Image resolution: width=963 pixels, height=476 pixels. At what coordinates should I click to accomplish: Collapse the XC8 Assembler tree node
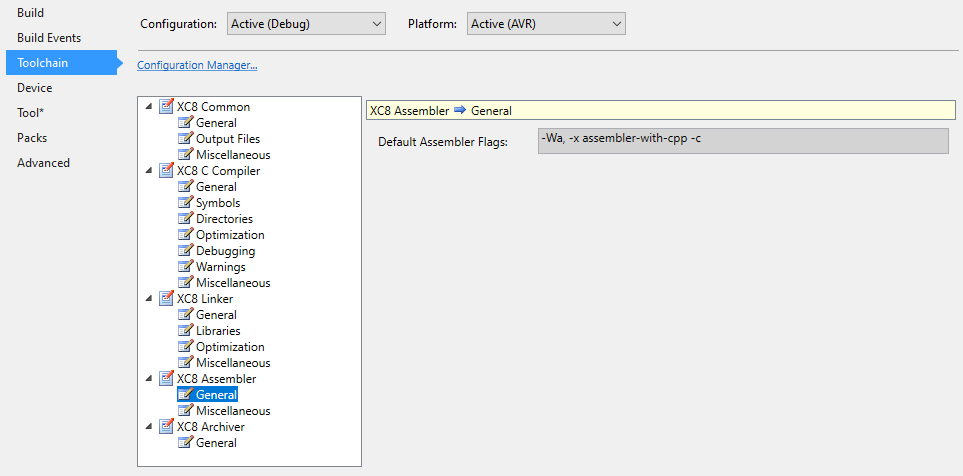(x=150, y=379)
